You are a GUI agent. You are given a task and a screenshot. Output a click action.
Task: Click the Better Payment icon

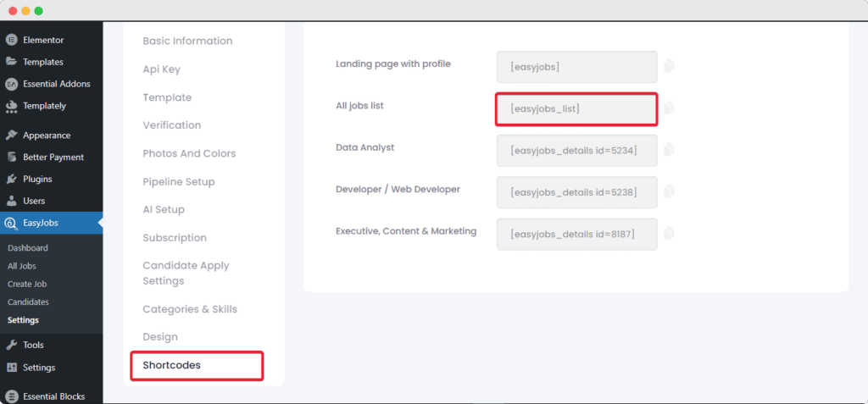pyautogui.click(x=11, y=158)
